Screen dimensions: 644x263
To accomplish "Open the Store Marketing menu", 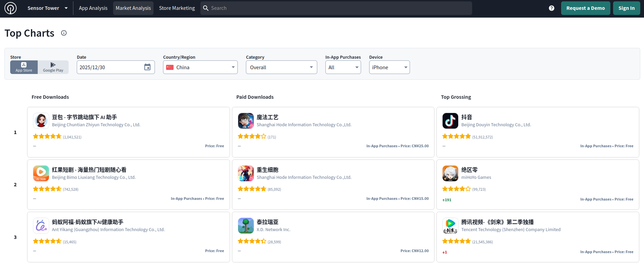I will (x=177, y=8).
